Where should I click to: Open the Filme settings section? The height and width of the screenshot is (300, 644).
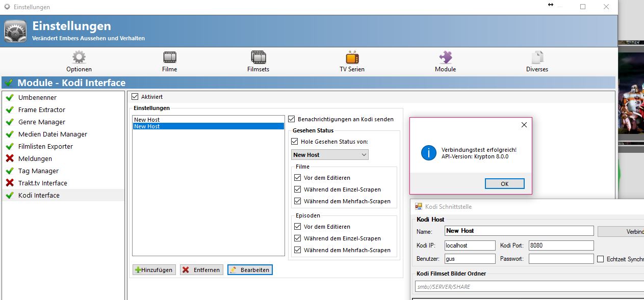[x=170, y=62]
